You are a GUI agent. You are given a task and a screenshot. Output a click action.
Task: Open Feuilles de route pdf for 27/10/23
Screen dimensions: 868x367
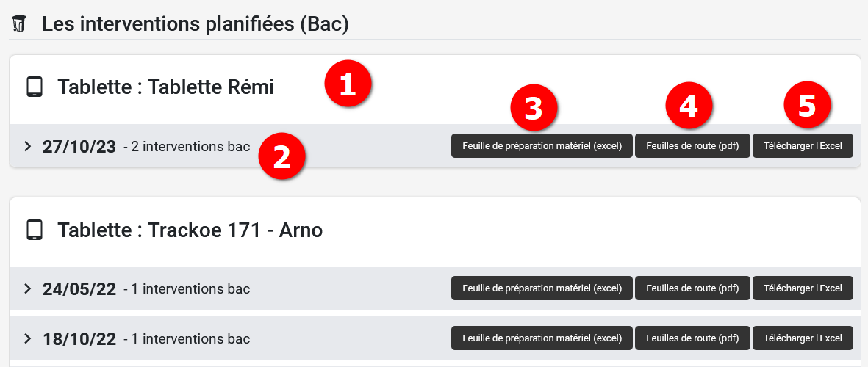(692, 145)
